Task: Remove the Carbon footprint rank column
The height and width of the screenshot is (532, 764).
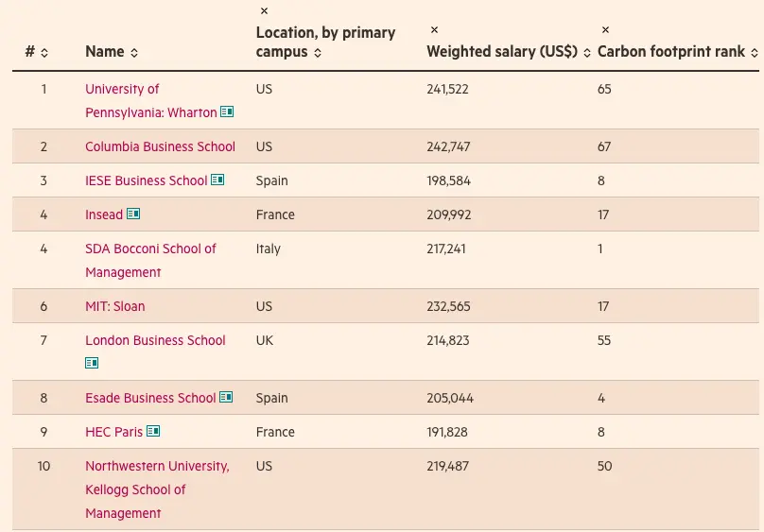Action: (605, 30)
